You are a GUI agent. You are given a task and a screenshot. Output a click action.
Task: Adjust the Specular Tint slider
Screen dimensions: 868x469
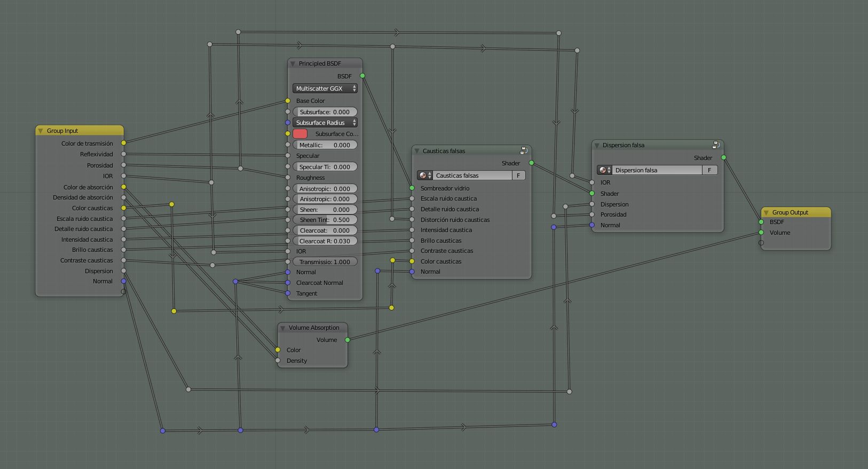click(x=325, y=167)
